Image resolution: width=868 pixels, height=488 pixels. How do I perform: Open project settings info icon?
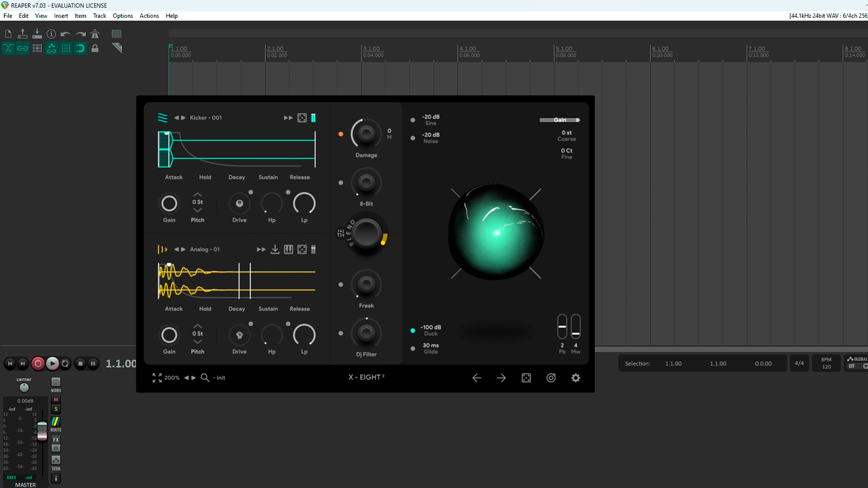51,34
